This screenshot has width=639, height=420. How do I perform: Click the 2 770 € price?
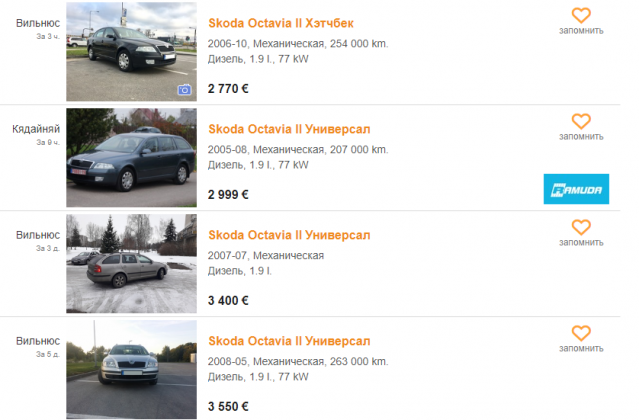point(228,88)
